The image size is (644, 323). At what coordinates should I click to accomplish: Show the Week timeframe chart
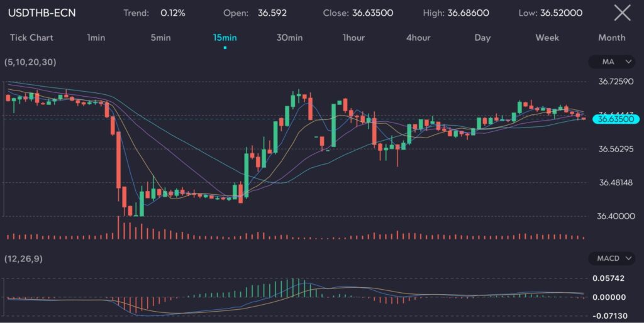tap(547, 38)
